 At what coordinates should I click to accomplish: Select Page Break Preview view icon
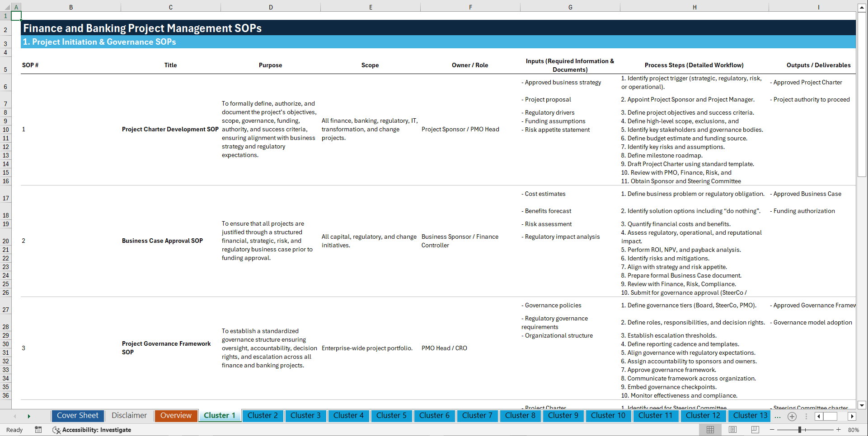pyautogui.click(x=755, y=429)
